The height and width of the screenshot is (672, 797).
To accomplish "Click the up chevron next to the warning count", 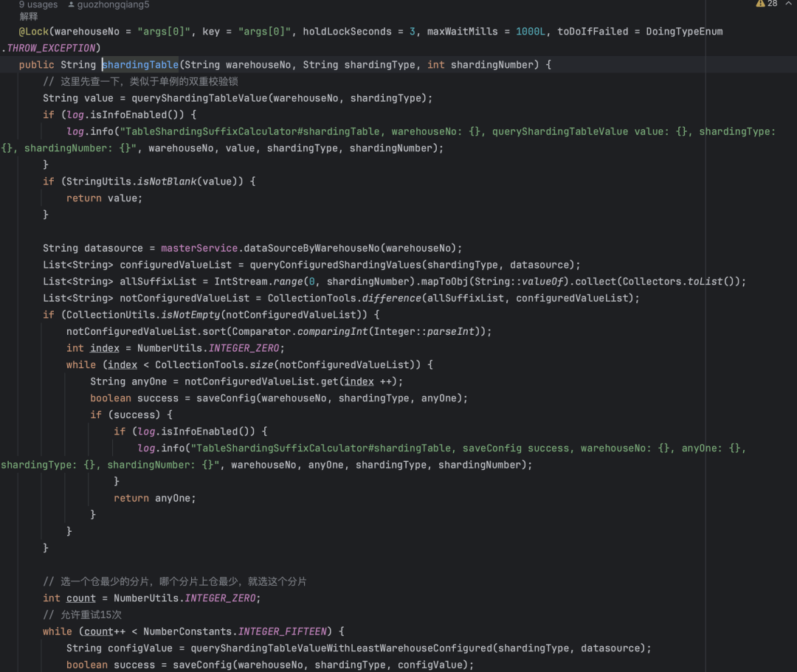I will click(x=788, y=4).
